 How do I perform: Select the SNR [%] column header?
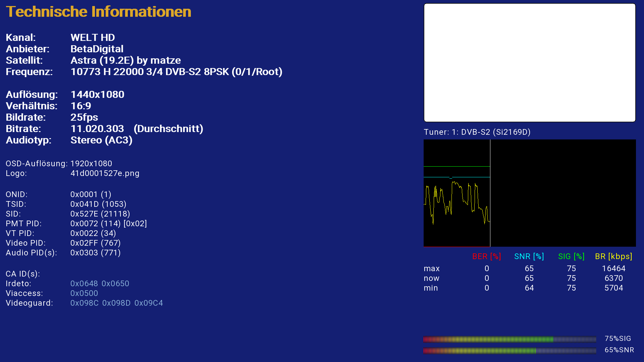[529, 256]
